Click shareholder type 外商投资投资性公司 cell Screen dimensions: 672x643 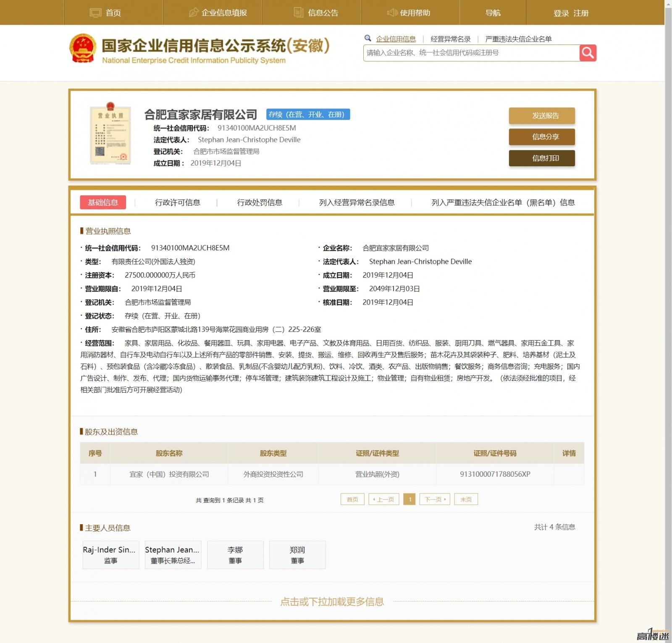pos(273,474)
